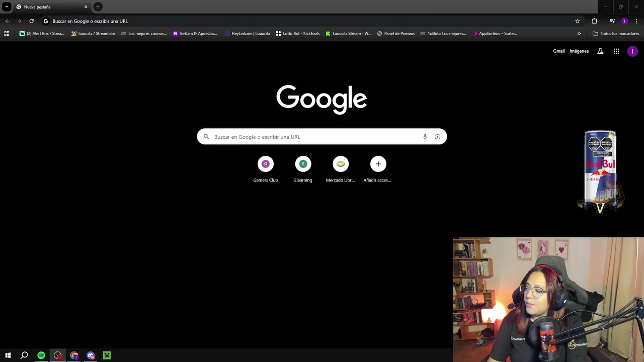Image resolution: width=644 pixels, height=362 pixels.
Task: Open Lotto Bot - KickTools bookmark
Action: click(x=298, y=34)
